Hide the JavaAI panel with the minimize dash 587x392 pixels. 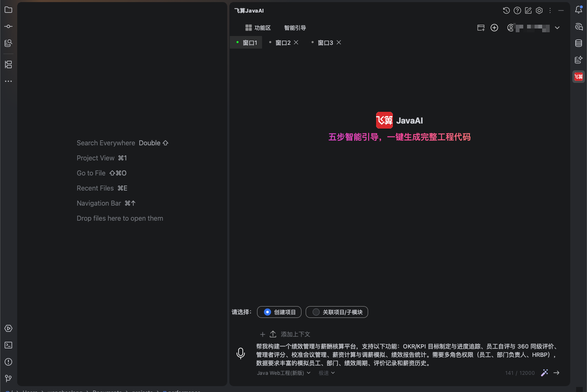561,11
